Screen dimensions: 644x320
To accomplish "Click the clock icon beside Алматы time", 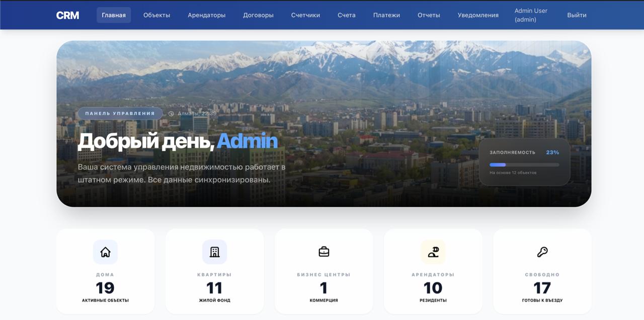I will [171, 114].
